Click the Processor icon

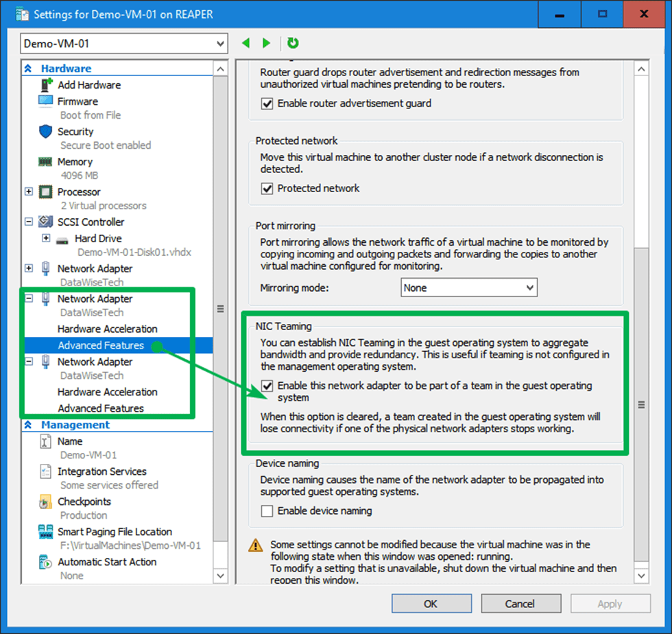(45, 191)
